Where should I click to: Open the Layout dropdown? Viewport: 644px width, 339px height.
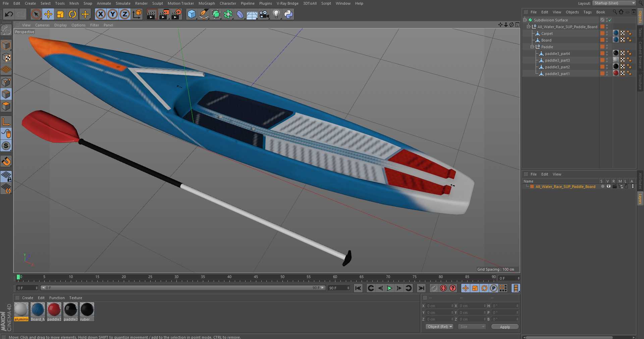[614, 3]
